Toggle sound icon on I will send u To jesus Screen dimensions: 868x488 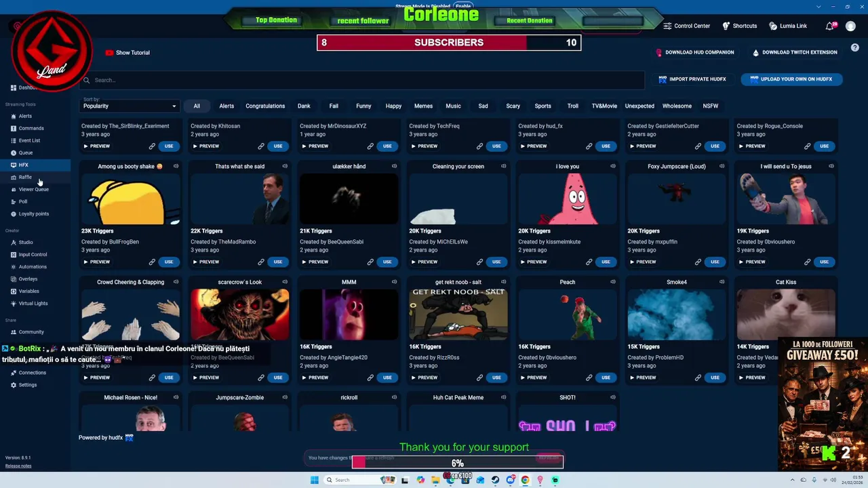tap(831, 166)
